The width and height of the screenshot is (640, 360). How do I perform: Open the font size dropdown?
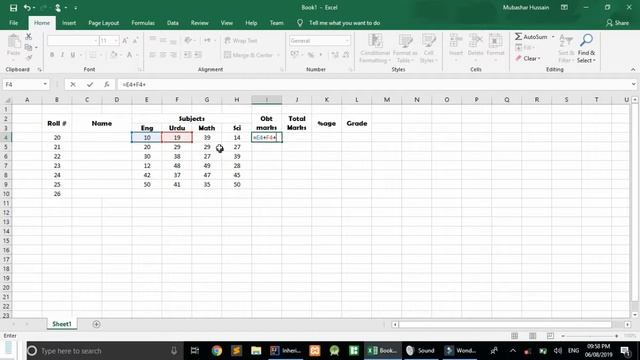116,40
